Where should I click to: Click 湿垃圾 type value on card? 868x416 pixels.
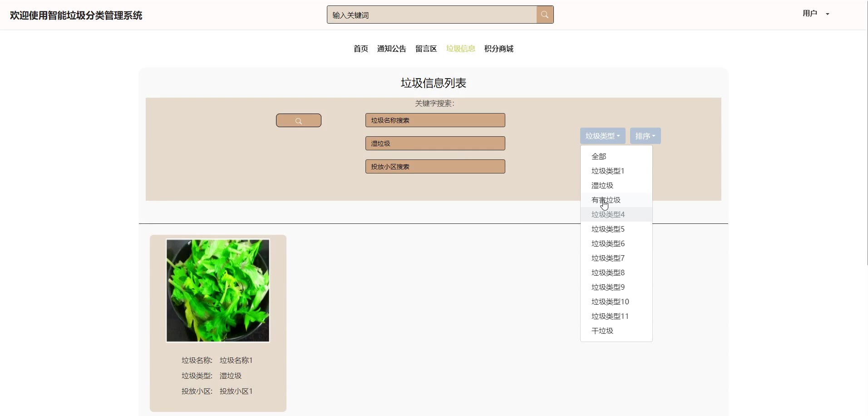point(231,376)
